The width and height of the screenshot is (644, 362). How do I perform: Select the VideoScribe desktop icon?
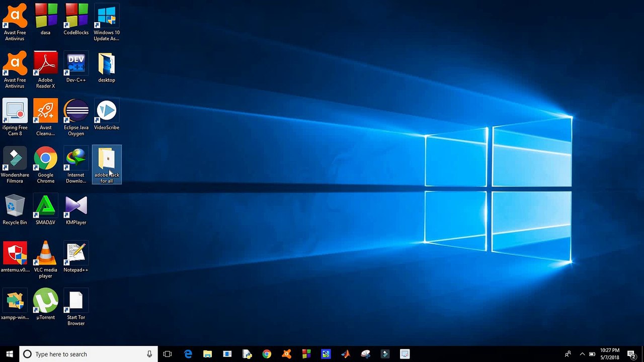(107, 115)
